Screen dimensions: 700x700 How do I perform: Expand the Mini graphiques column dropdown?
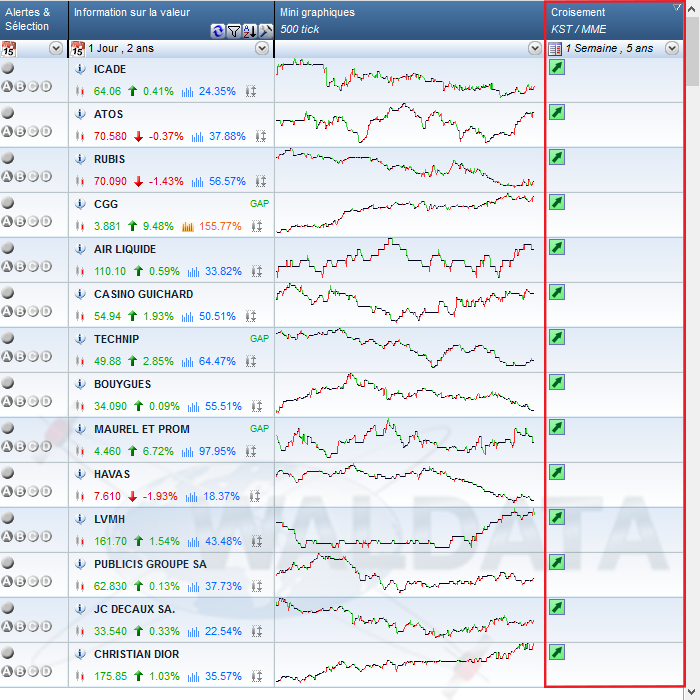[x=535, y=48]
